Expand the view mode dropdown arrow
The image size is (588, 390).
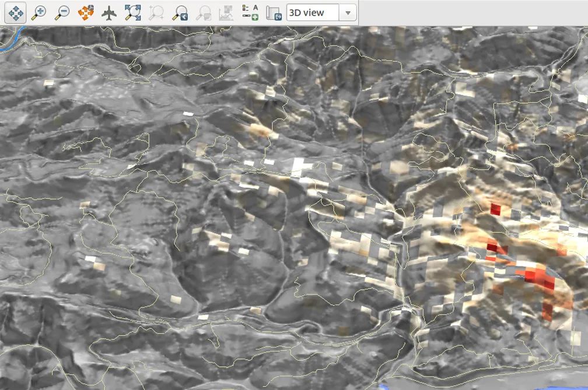(348, 13)
